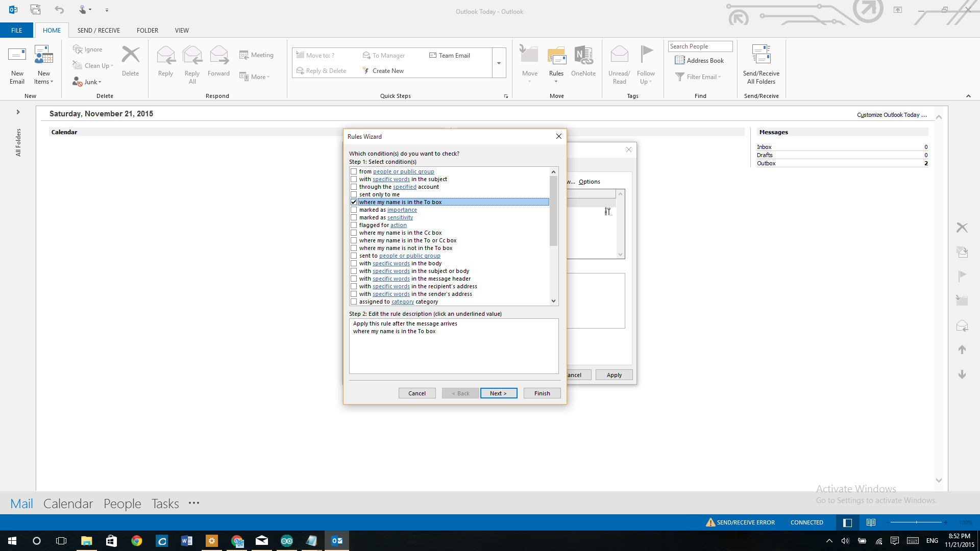
Task: Click the conditions list scrollbar thumb
Action: (553, 211)
